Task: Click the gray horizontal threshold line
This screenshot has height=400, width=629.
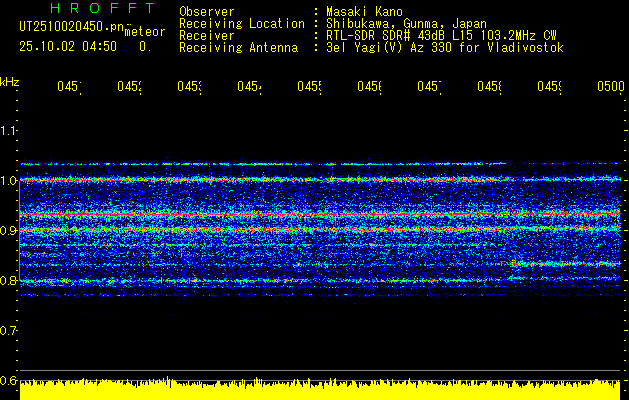Action: pyautogui.click(x=320, y=370)
